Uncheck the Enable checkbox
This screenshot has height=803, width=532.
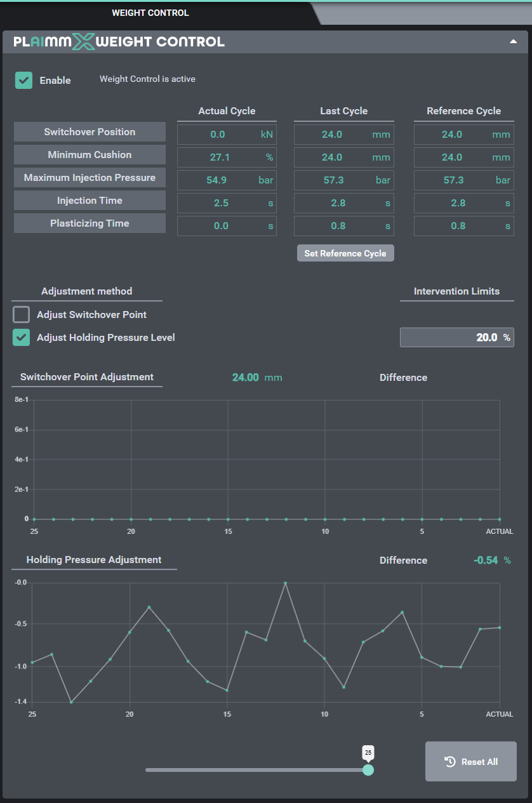pyautogui.click(x=24, y=80)
